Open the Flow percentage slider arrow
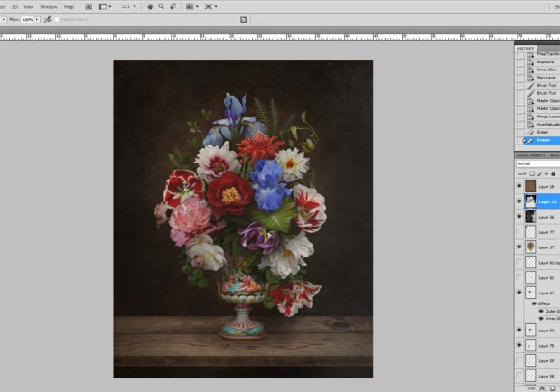 coord(37,19)
